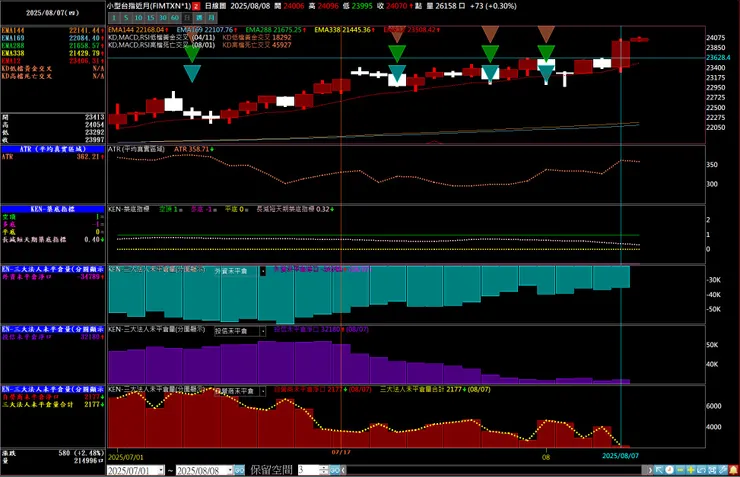Click scrollbar right arrow at the bottom
740x477 pixels.
650,470
